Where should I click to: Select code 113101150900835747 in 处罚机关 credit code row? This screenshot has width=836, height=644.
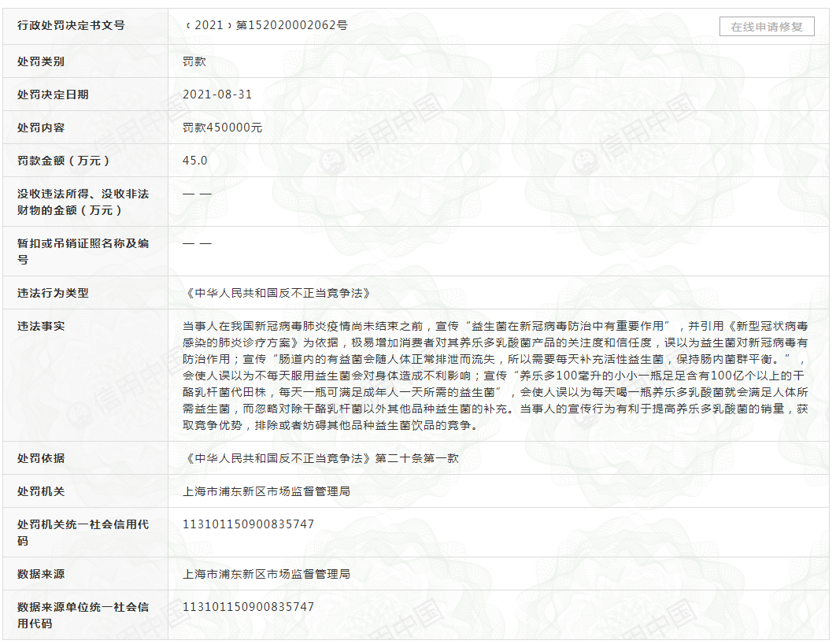248,524
